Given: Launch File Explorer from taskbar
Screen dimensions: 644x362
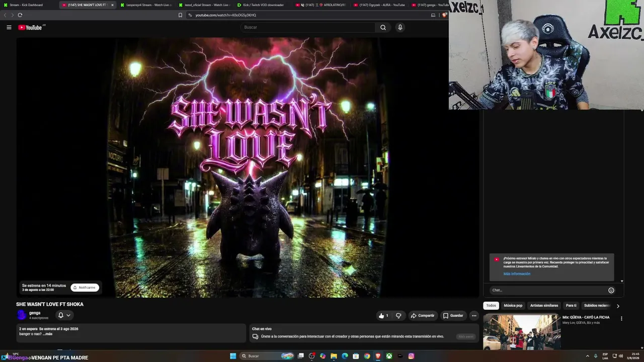Looking at the screenshot, I should [334, 356].
